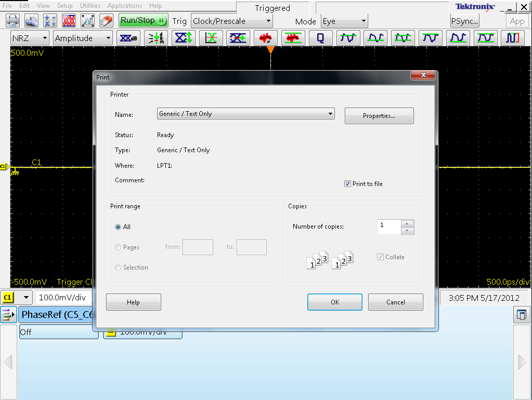The width and height of the screenshot is (532, 400).
Task: Click the printer icon in the toolbar
Action: tap(12, 21)
